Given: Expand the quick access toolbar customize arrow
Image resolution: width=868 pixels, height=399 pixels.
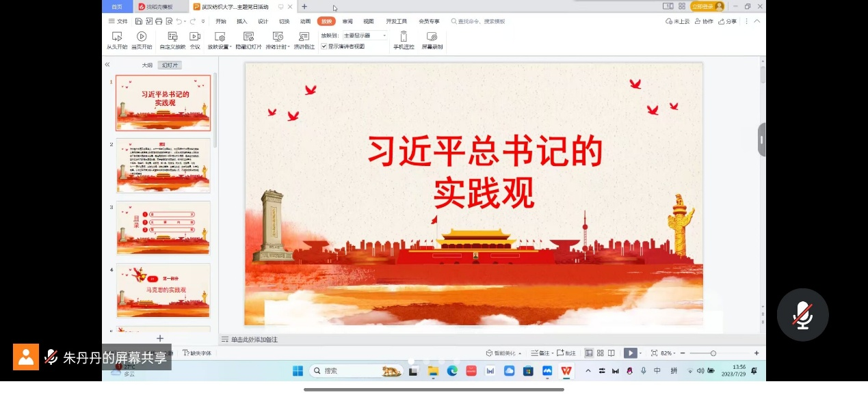Looking at the screenshot, I should point(202,21).
